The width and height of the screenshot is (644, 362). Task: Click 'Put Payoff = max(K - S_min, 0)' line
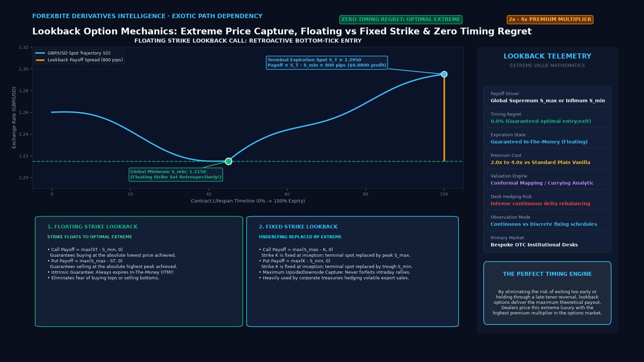294,261
